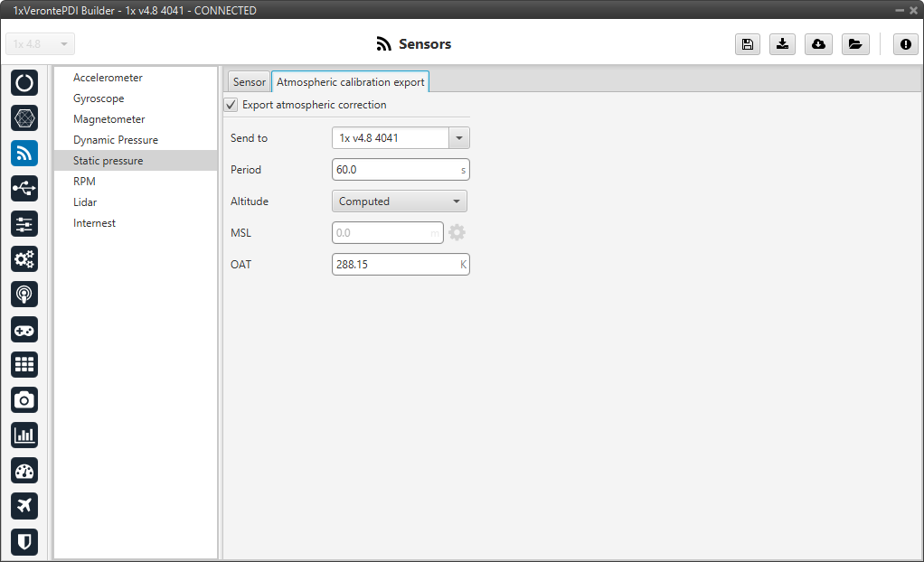This screenshot has width=924, height=562.
Task: Select Accelerometer in the sensor list
Action: 108,78
